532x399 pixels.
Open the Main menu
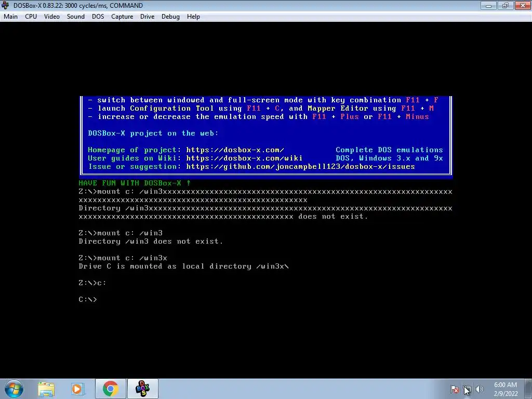click(x=10, y=17)
